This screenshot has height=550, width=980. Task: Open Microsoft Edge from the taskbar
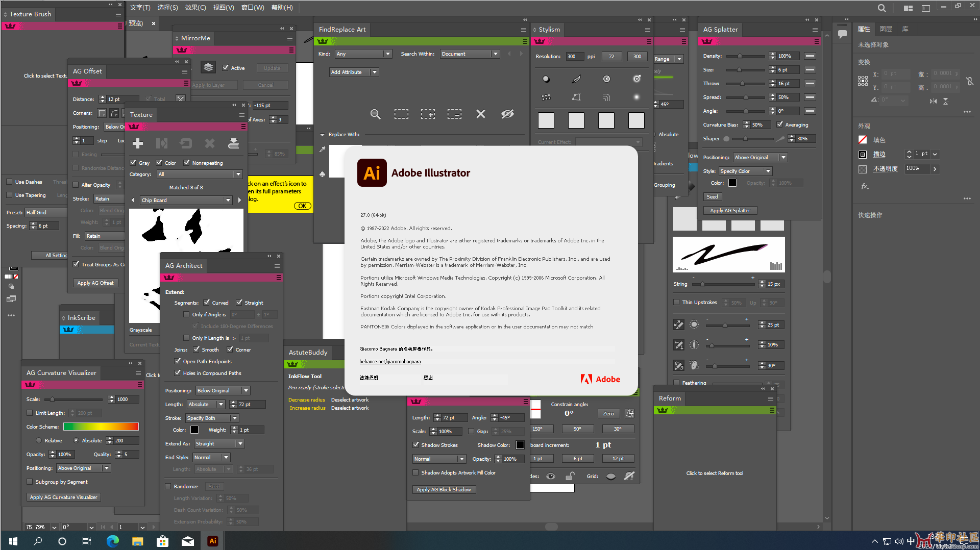pyautogui.click(x=112, y=541)
